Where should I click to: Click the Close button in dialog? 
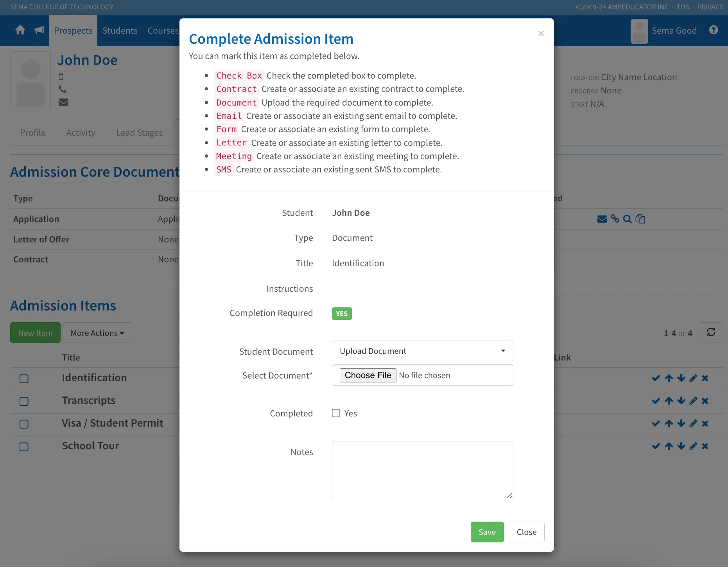pyautogui.click(x=527, y=532)
